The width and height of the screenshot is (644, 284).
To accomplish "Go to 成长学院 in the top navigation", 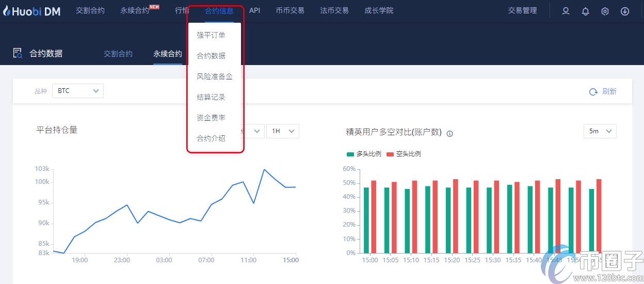I will 379,10.
